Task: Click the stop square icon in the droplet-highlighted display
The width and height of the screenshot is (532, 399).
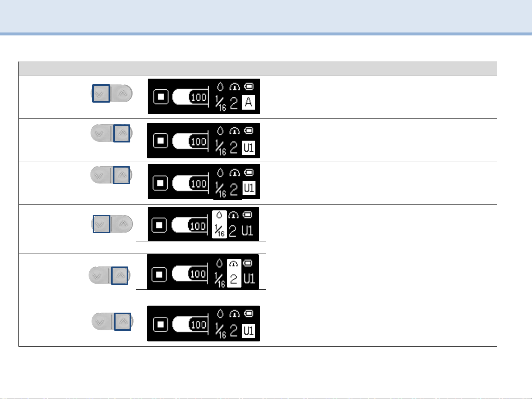Action: coord(159,225)
